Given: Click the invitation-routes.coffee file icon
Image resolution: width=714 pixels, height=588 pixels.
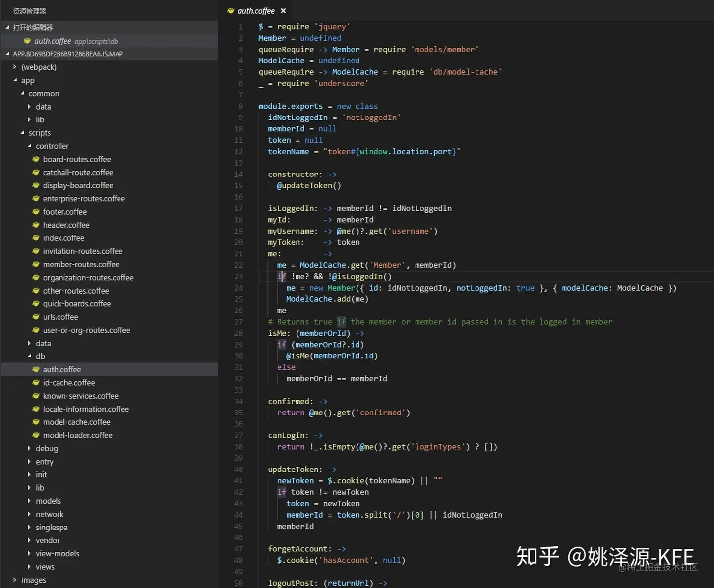Looking at the screenshot, I should (x=36, y=251).
